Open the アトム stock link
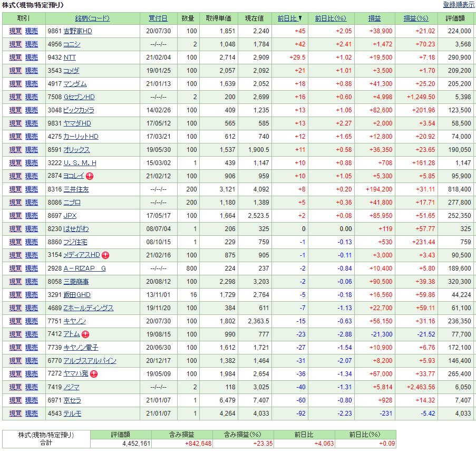Viewport: 476px width, 451px height. pos(72,334)
